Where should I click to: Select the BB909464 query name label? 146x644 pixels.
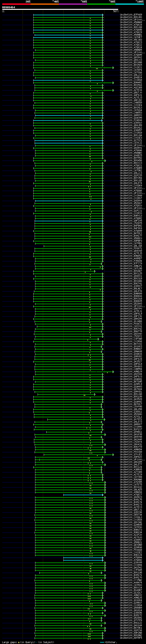[8, 7]
